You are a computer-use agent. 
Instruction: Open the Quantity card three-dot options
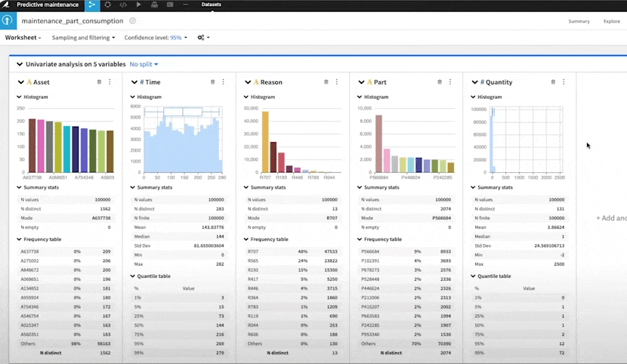coord(563,82)
